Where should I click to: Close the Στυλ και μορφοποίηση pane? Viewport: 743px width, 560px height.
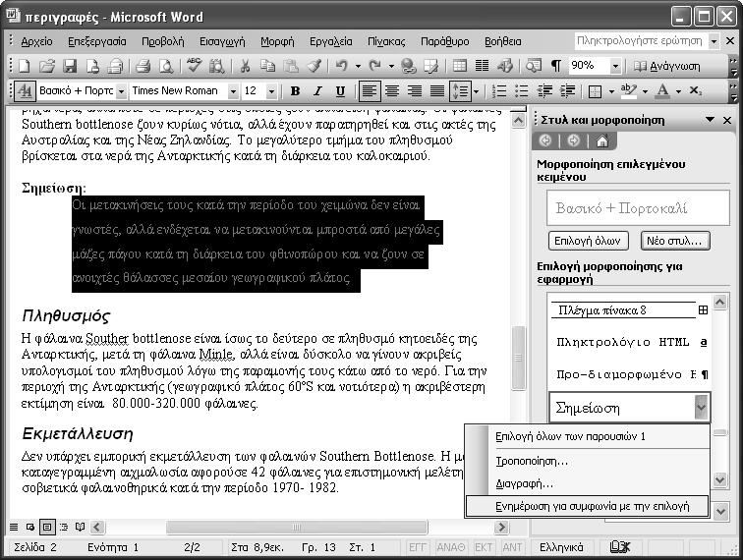[x=727, y=120]
